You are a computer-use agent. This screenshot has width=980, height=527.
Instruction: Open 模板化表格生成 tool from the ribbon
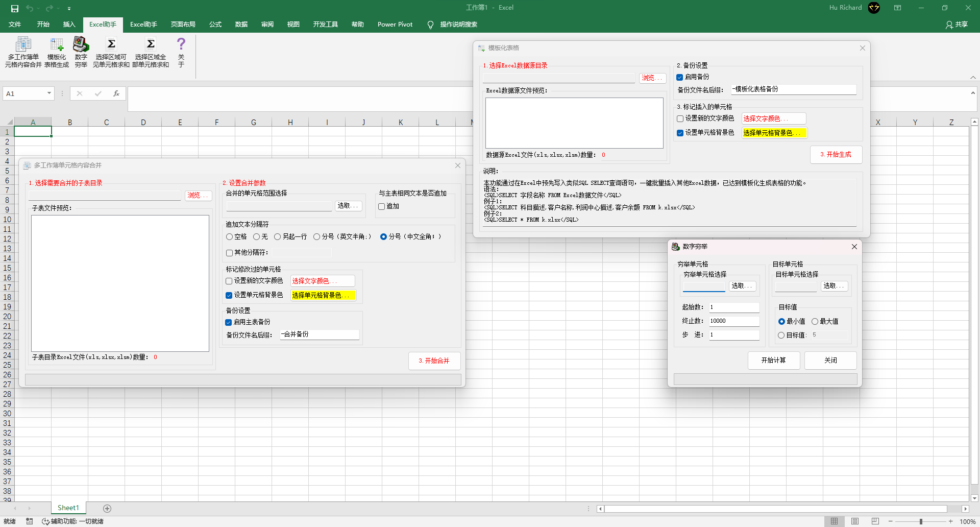click(56, 51)
